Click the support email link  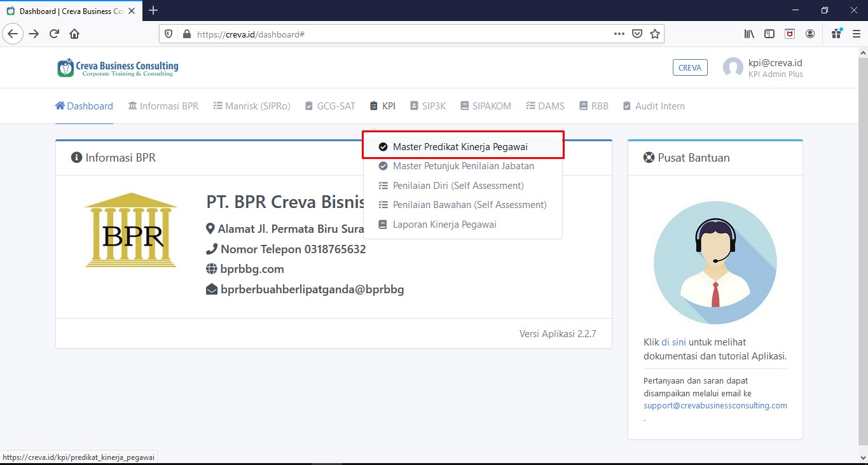715,406
